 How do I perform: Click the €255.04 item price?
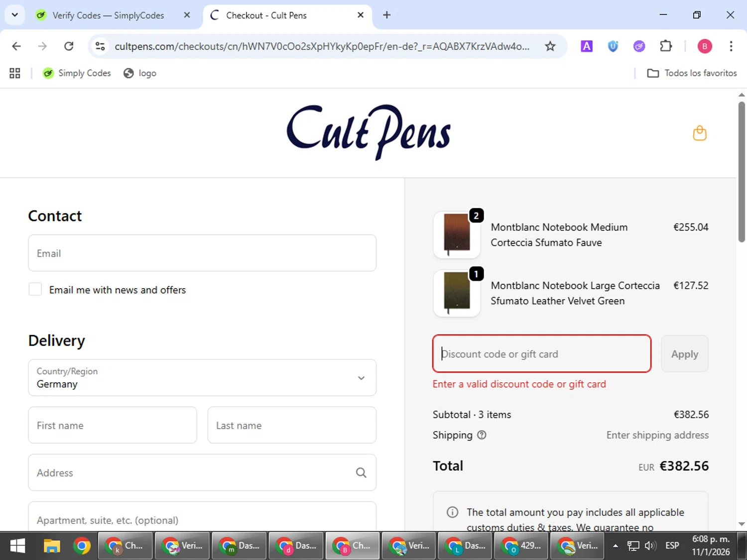pyautogui.click(x=691, y=227)
